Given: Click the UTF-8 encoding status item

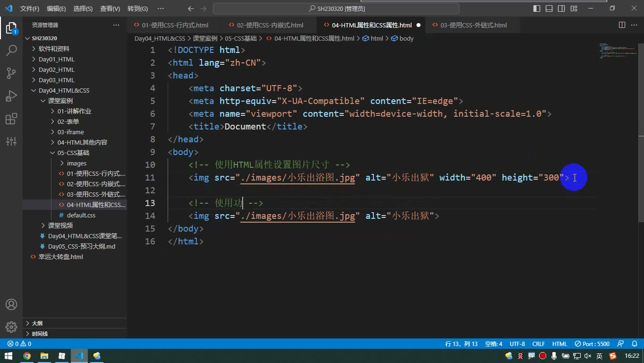Looking at the screenshot, I should (517, 344).
